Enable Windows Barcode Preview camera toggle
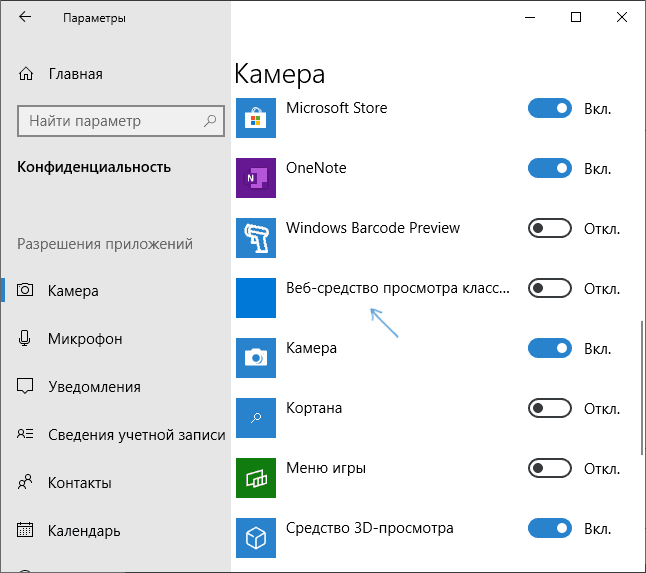This screenshot has height=573, width=646. pyautogui.click(x=550, y=228)
